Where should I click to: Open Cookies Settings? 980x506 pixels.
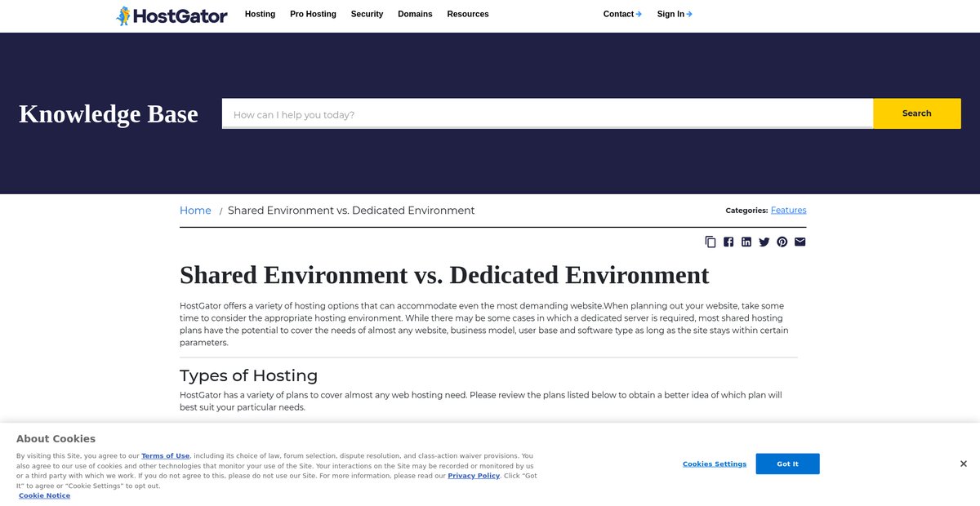click(x=715, y=464)
